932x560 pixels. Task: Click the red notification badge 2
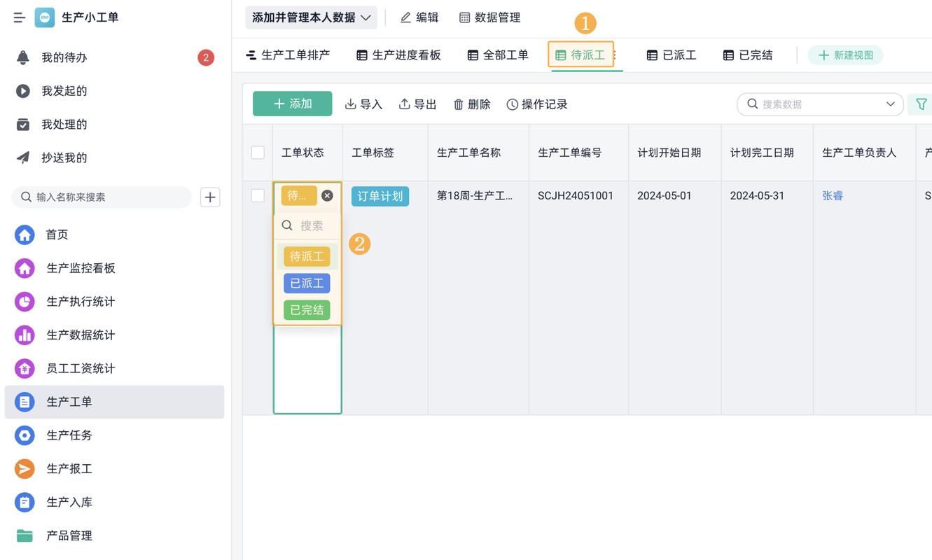pyautogui.click(x=205, y=57)
